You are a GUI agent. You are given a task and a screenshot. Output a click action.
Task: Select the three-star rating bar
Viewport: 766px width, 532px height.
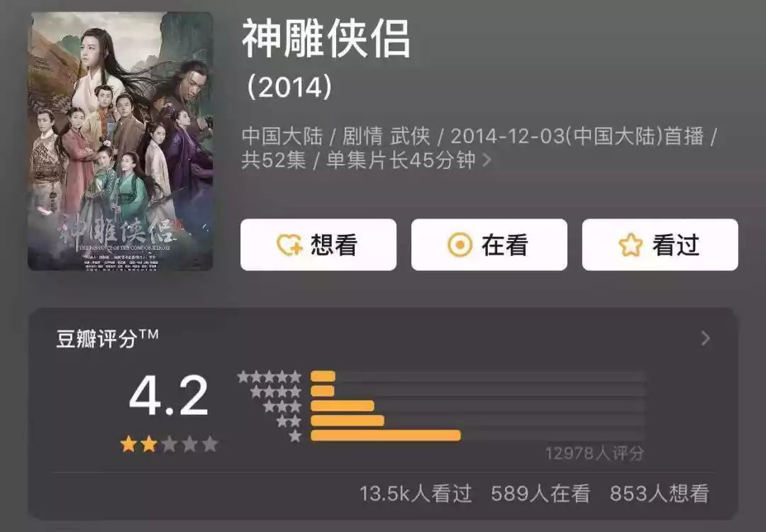point(478,406)
